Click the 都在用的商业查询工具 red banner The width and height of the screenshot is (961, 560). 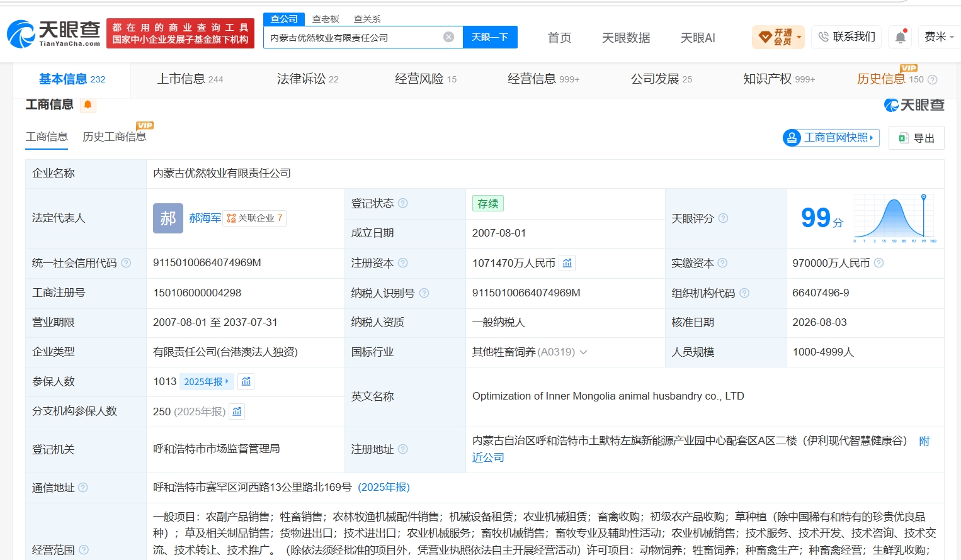[x=180, y=33]
